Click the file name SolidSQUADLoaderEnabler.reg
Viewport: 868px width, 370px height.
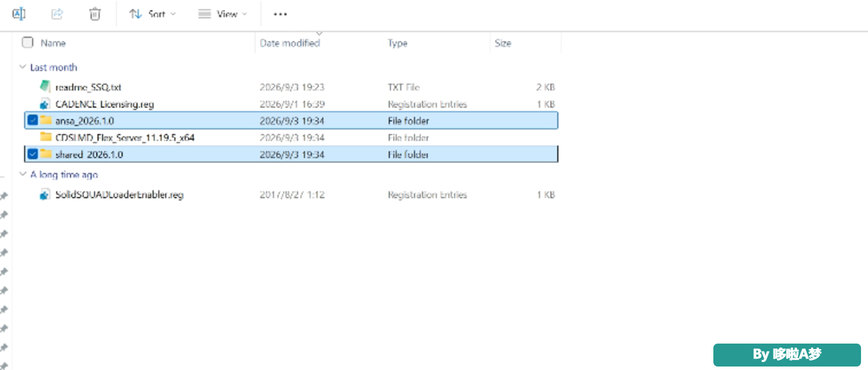[x=120, y=195]
